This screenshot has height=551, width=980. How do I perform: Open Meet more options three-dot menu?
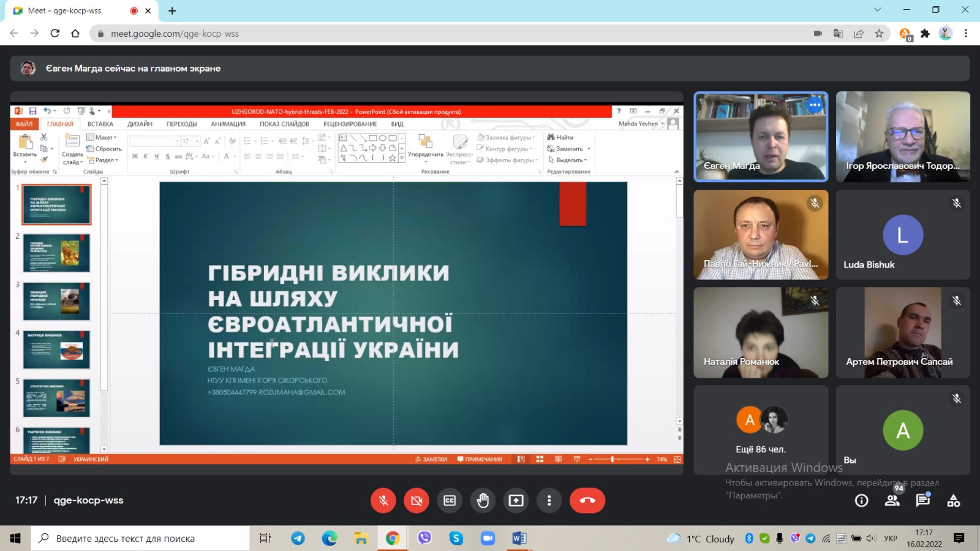(549, 501)
